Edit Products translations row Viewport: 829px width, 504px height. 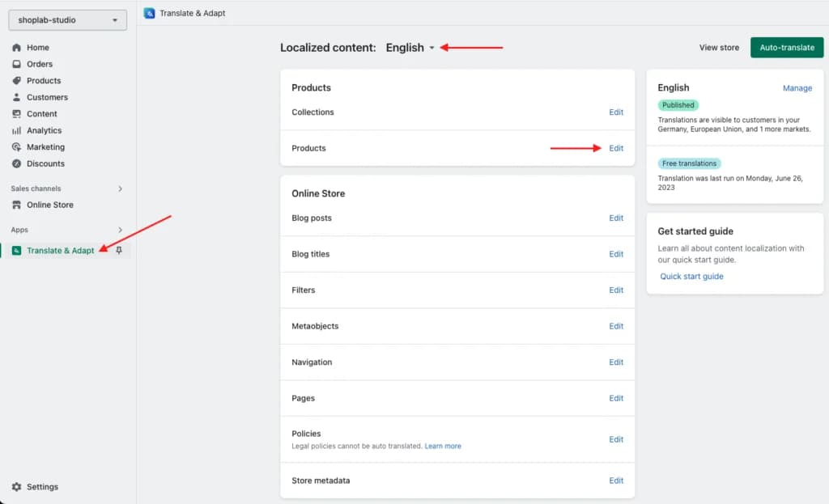616,149
